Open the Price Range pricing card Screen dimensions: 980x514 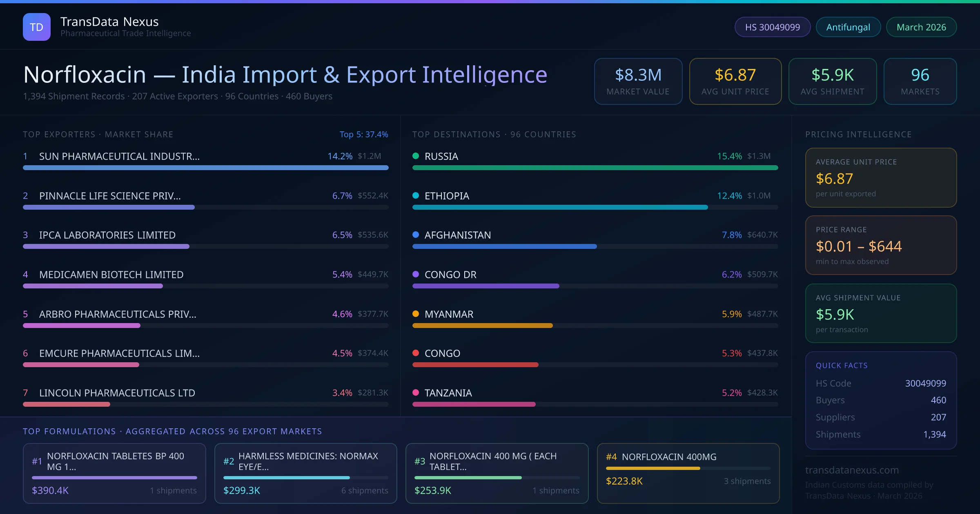tap(881, 245)
